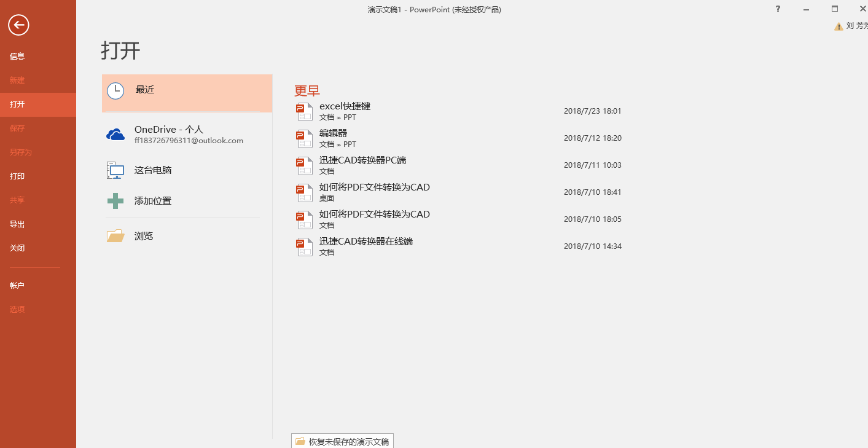868x448 pixels.
Task: Minimize the PowerPoint window
Action: point(806,9)
